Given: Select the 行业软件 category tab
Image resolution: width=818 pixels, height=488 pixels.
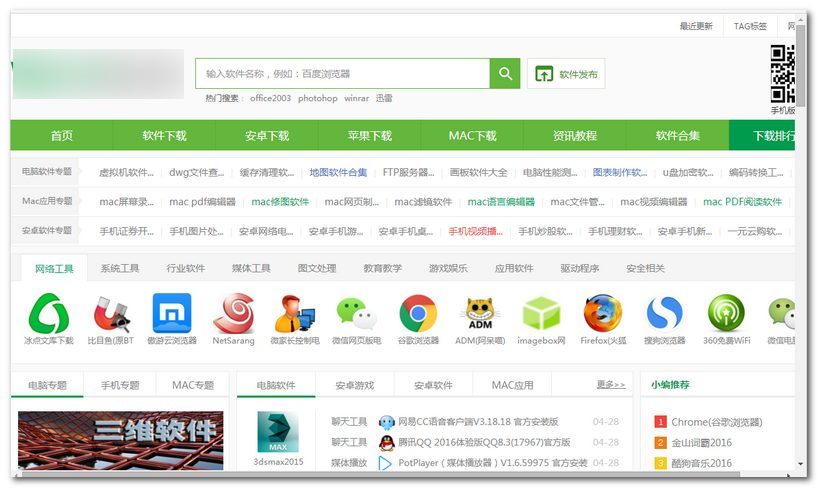Looking at the screenshot, I should coord(186,269).
